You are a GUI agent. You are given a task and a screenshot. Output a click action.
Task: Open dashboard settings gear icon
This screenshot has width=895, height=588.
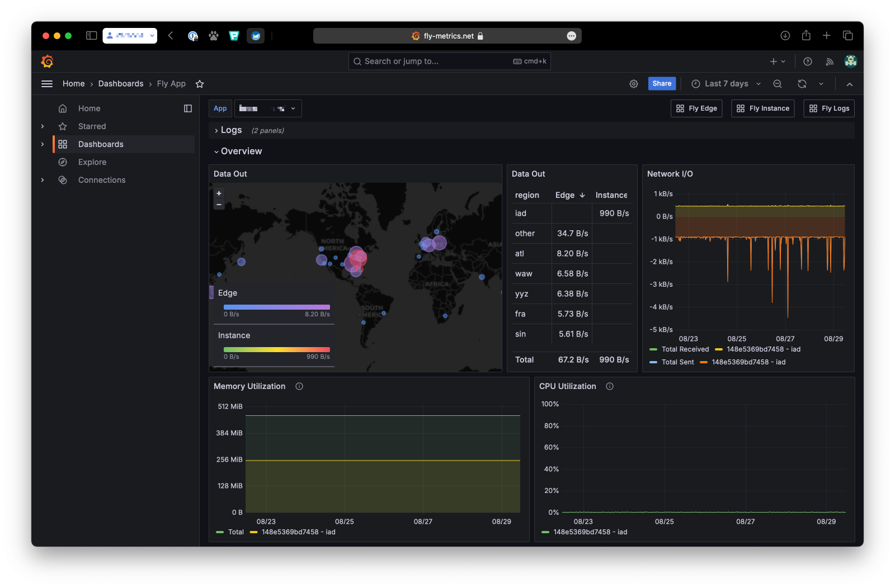click(634, 84)
